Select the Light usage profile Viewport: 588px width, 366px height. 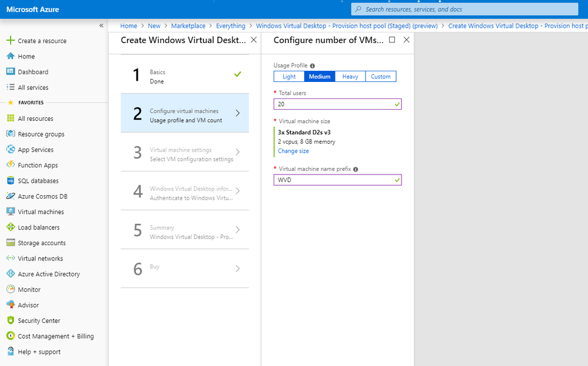tap(289, 76)
